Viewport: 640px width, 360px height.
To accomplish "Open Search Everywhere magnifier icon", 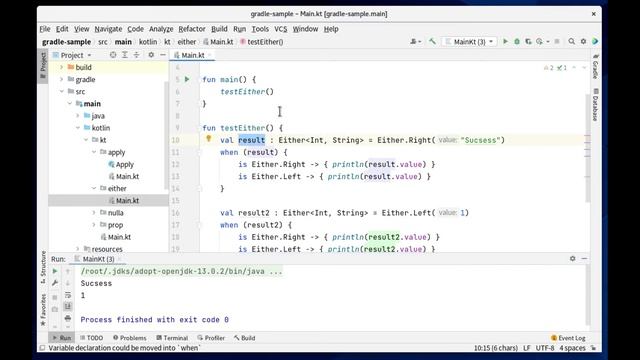I will (x=571, y=42).
